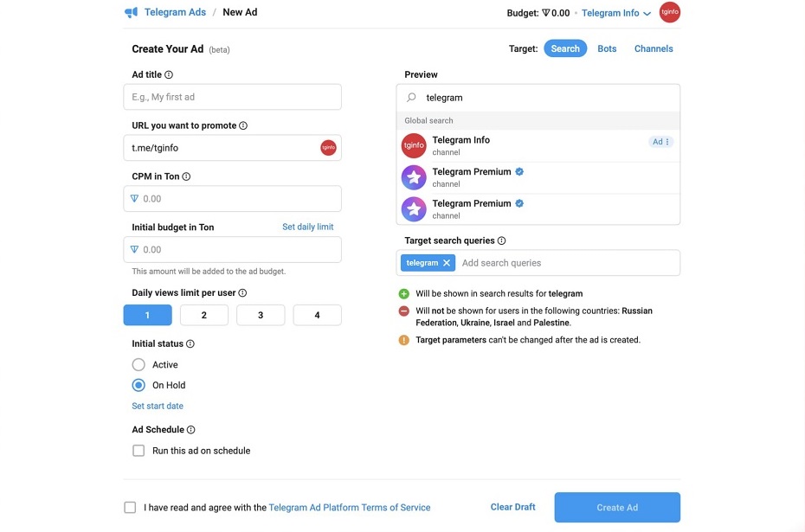Select the Active initial status
The width and height of the screenshot is (805, 532).
click(138, 364)
